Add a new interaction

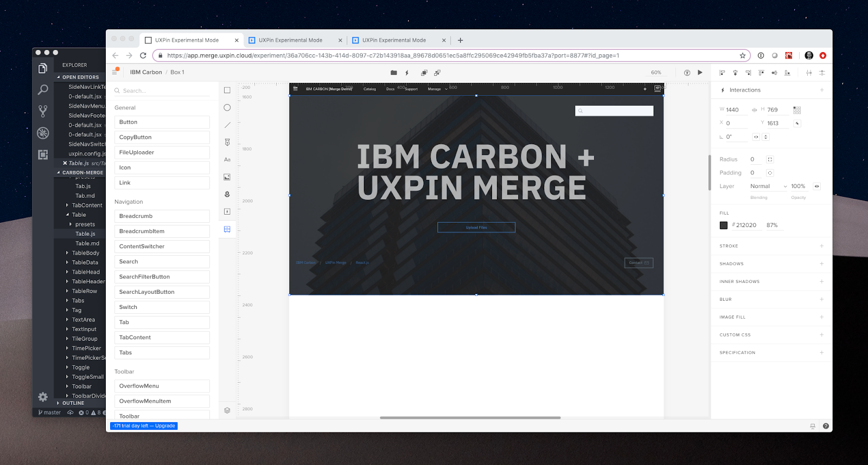tap(822, 90)
